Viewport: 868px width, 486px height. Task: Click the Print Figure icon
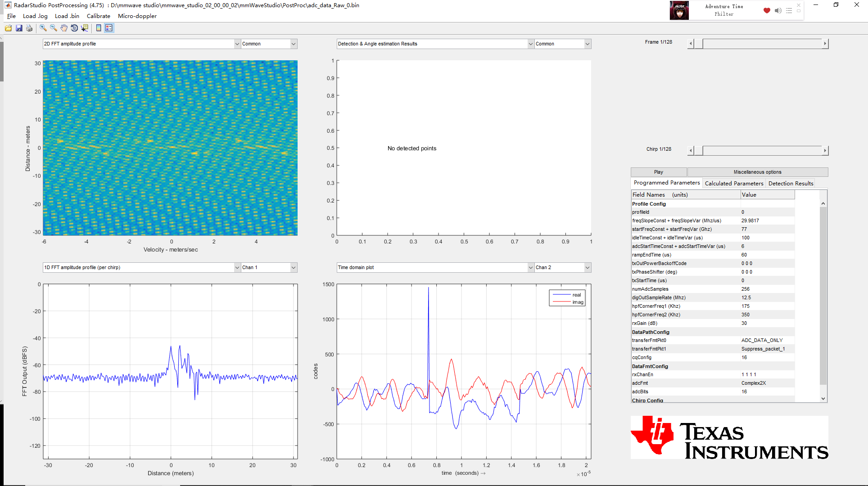(x=29, y=28)
